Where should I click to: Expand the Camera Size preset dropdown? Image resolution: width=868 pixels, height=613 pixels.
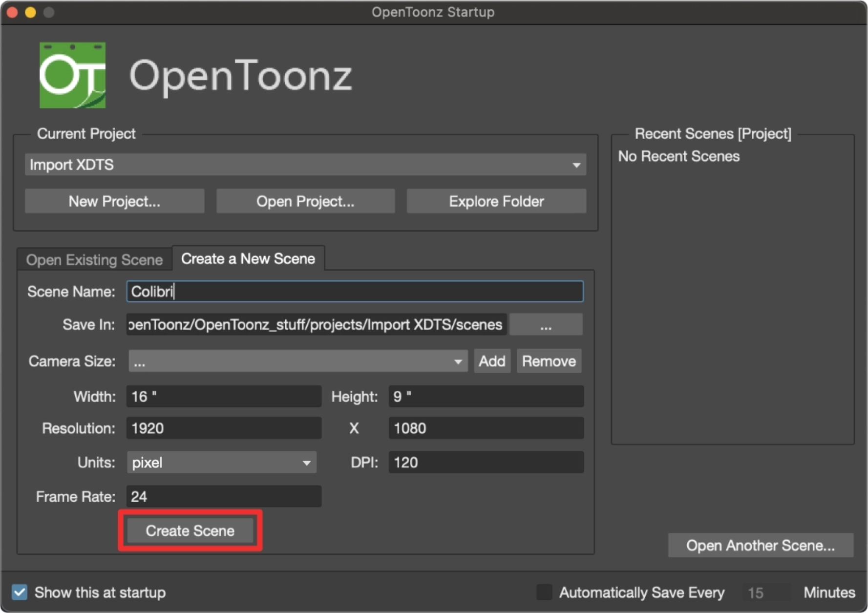[x=298, y=361]
